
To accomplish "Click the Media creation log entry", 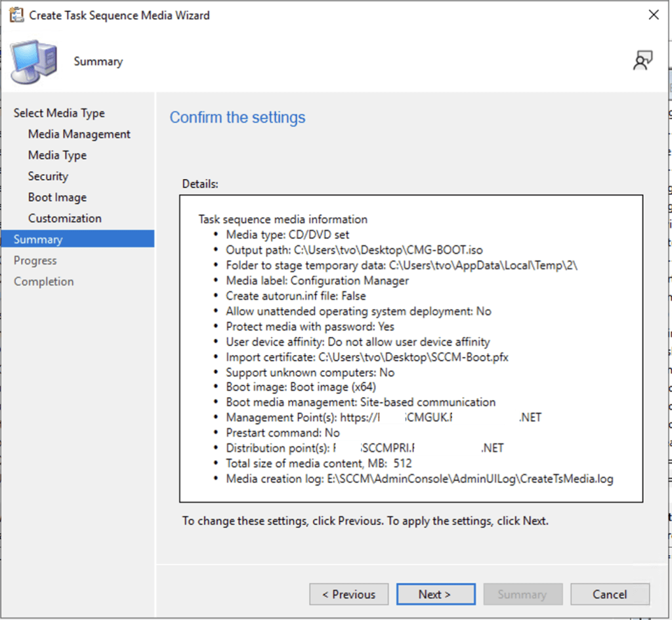I will point(419,479).
